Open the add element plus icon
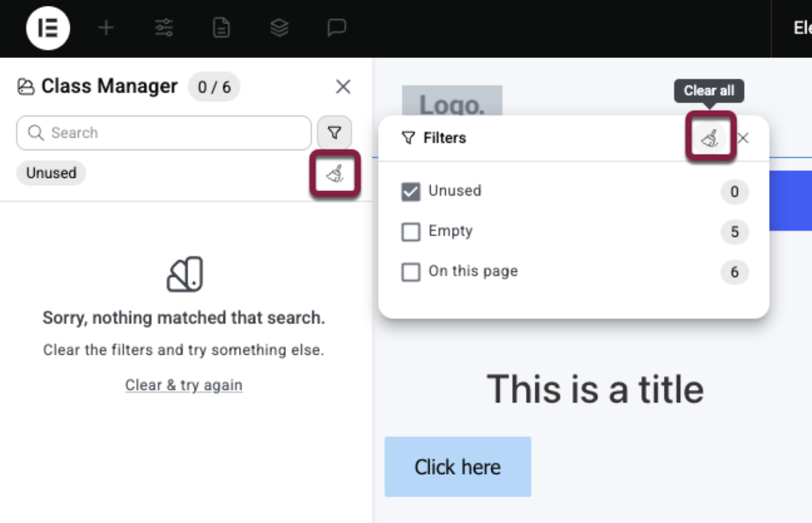The height and width of the screenshot is (523, 812). (x=106, y=28)
